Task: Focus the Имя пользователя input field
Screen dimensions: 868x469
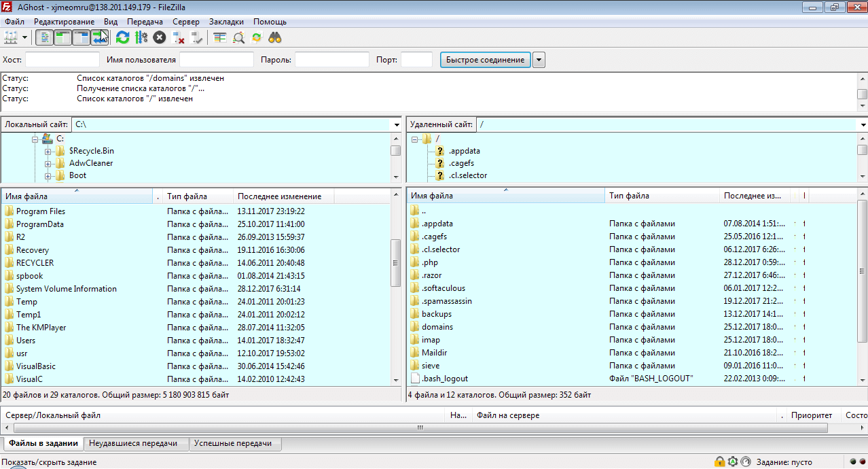Action: pyautogui.click(x=217, y=60)
